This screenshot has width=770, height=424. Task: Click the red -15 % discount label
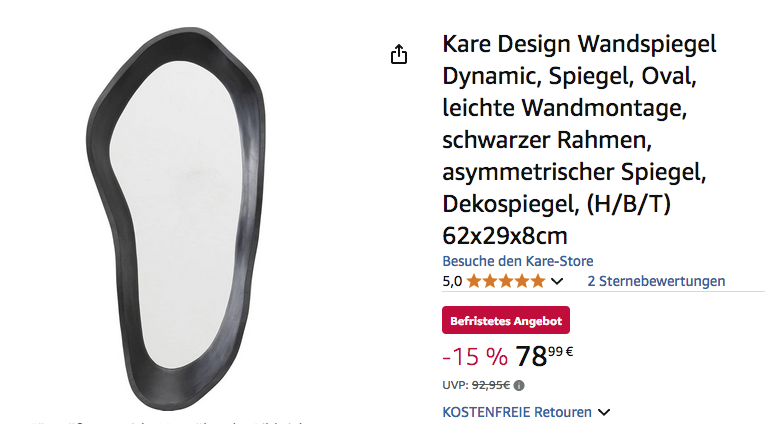pyautogui.click(x=475, y=357)
